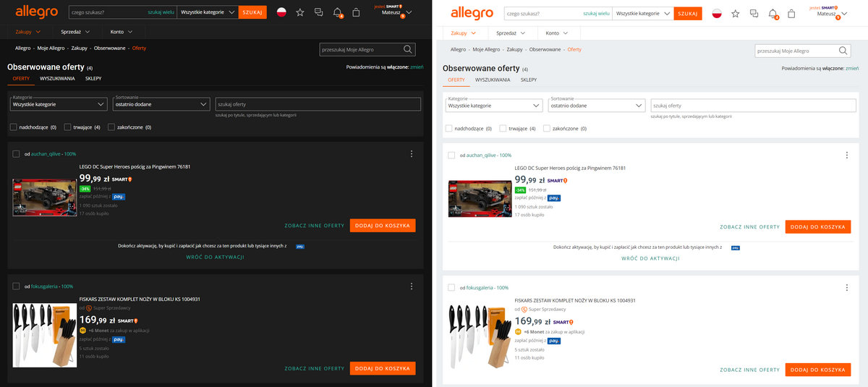Viewport: 868px width, 387px height.
Task: Open shopping cart icon in dark theme header
Action: pyautogui.click(x=356, y=13)
